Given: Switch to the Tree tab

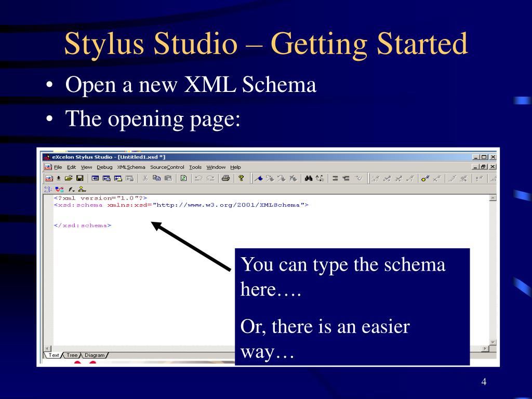Looking at the screenshot, I should pyautogui.click(x=72, y=355).
